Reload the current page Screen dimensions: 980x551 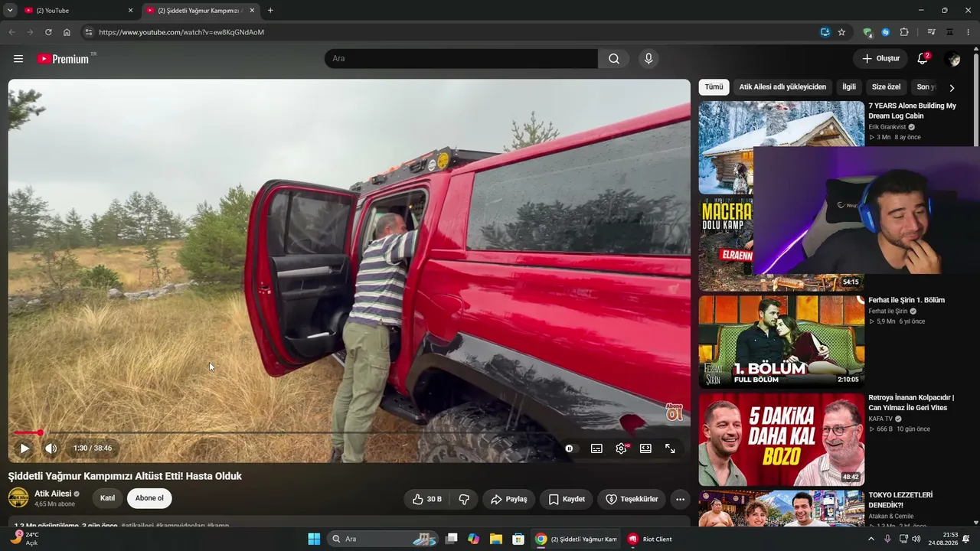[x=48, y=32]
